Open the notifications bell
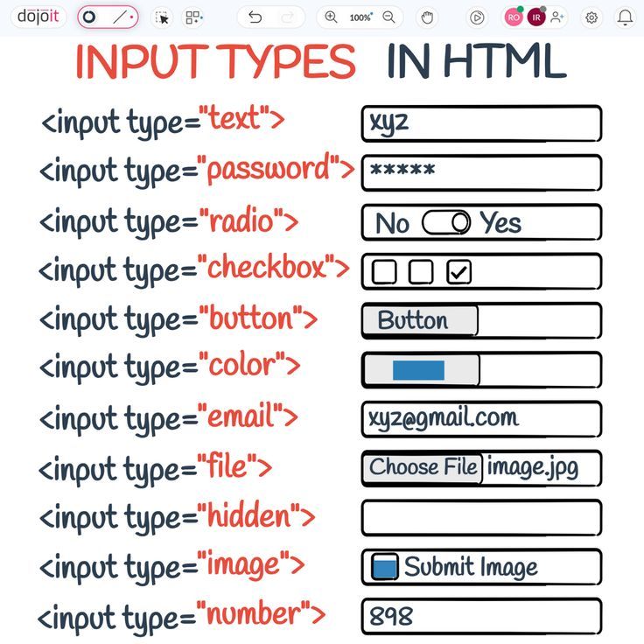 click(x=625, y=17)
